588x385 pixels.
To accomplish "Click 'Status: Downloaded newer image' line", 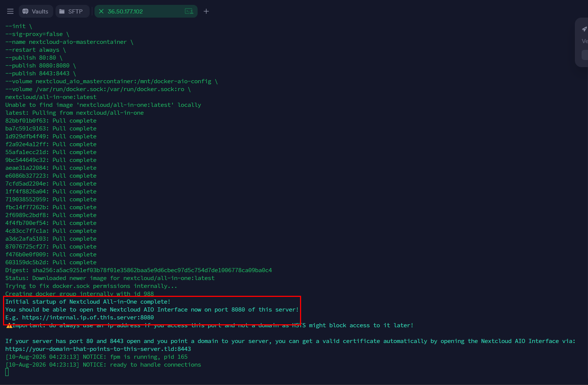I will click(x=110, y=278).
